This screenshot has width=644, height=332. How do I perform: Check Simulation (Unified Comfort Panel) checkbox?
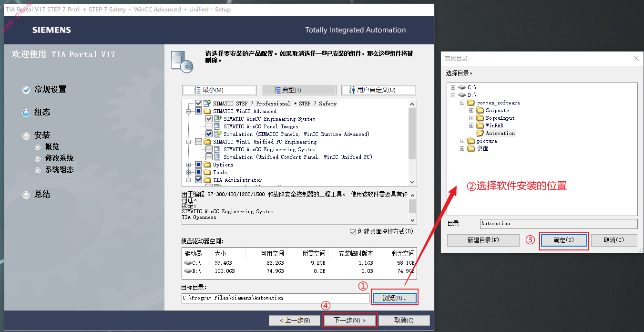209,157
